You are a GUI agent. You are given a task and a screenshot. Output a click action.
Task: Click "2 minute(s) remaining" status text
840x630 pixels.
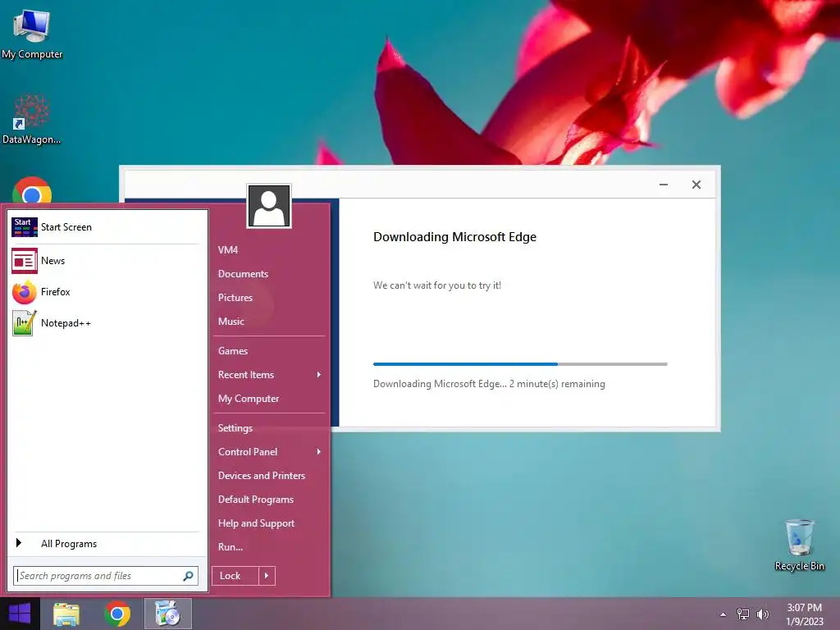557,384
